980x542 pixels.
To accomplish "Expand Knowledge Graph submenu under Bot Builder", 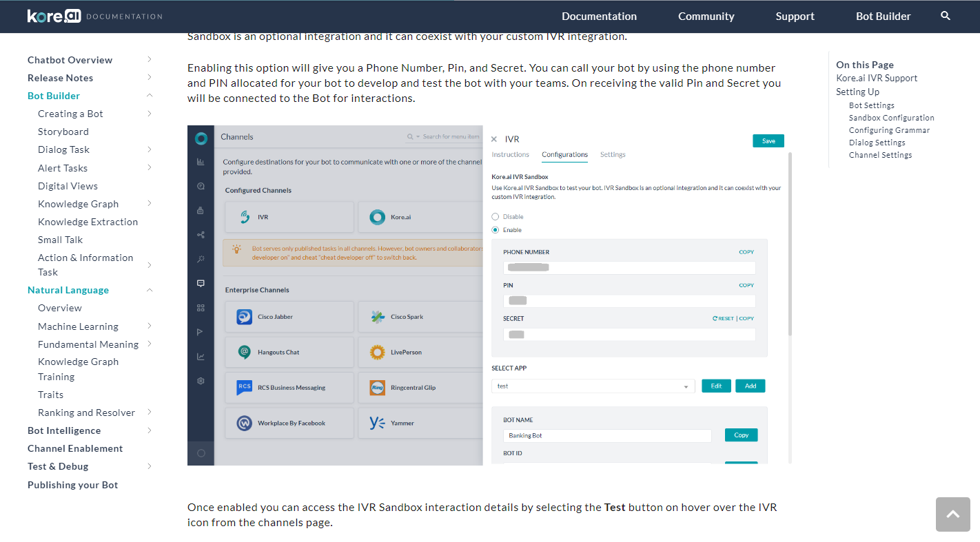I will click(x=150, y=204).
